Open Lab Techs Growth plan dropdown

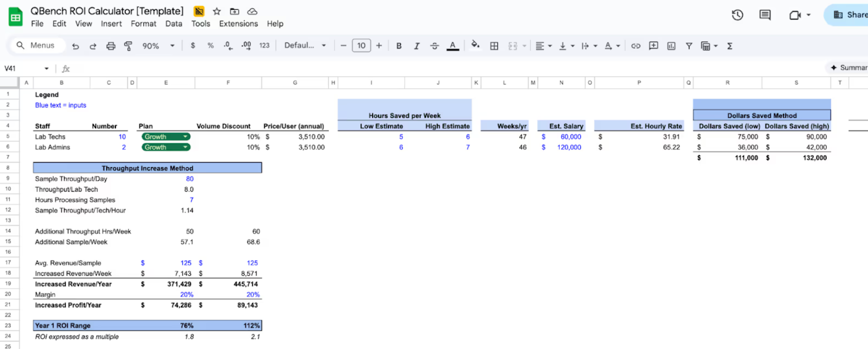point(166,137)
